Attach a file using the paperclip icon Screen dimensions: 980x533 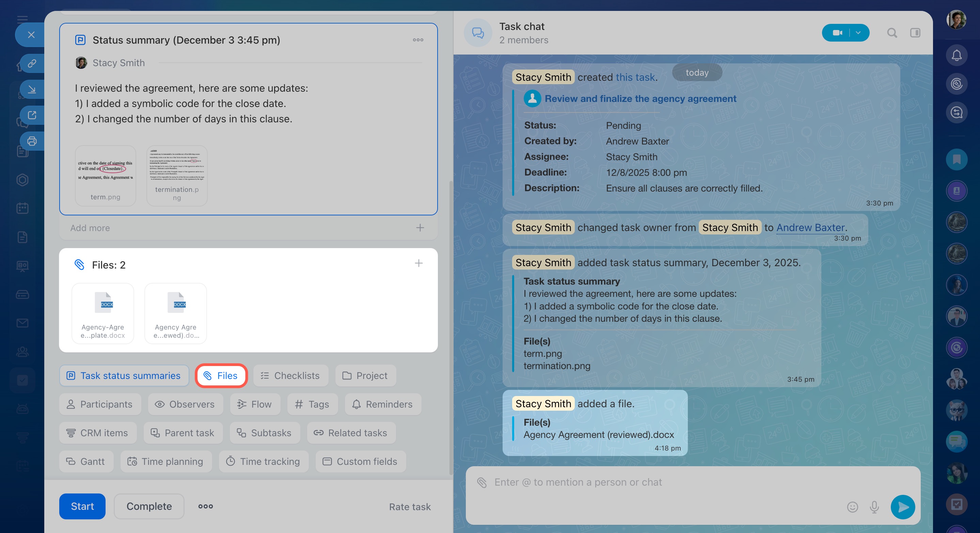[x=481, y=482]
